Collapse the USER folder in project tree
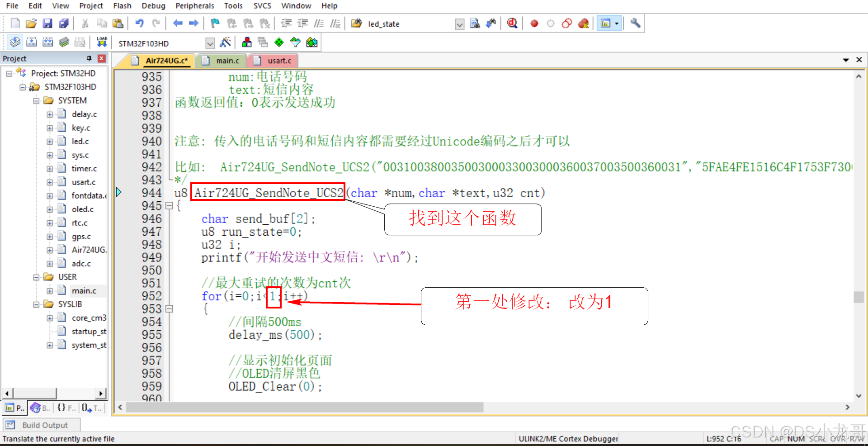The width and height of the screenshot is (868, 446). point(36,277)
